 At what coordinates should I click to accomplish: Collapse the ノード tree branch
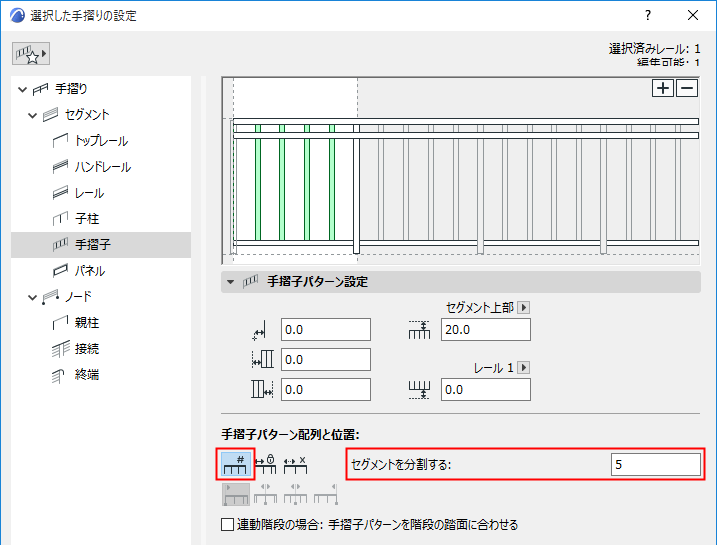[32, 298]
